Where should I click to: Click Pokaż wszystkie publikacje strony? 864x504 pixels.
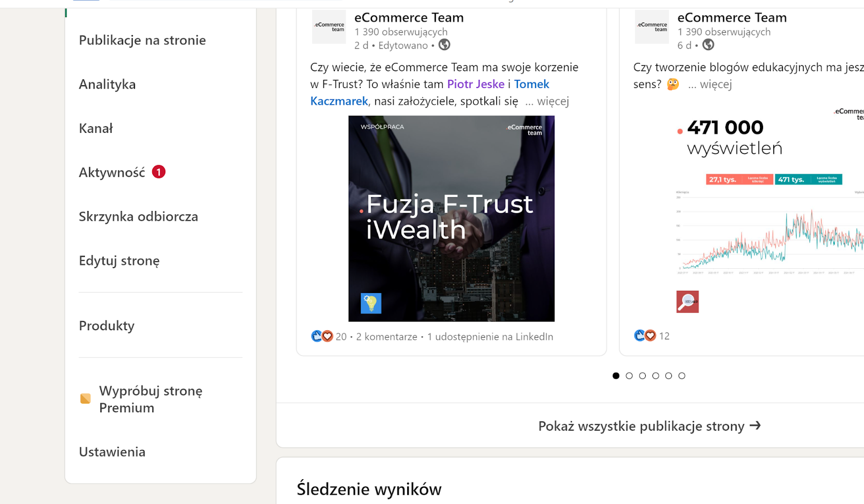(650, 426)
